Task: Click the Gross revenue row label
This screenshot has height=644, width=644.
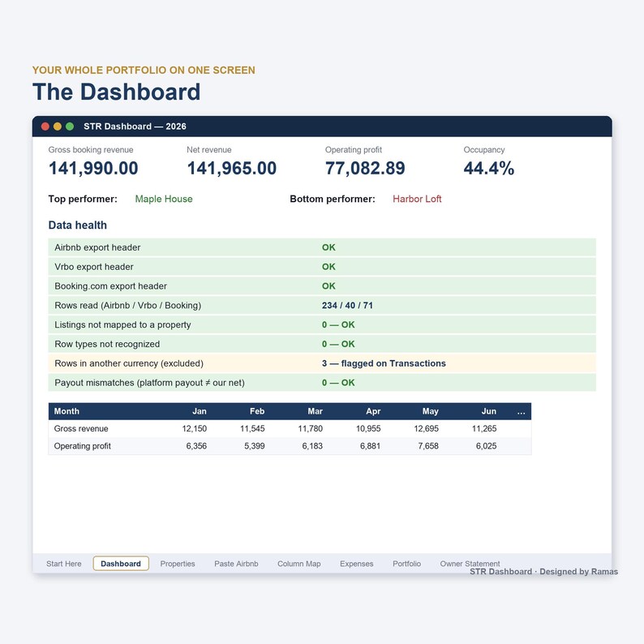Action: [81, 428]
